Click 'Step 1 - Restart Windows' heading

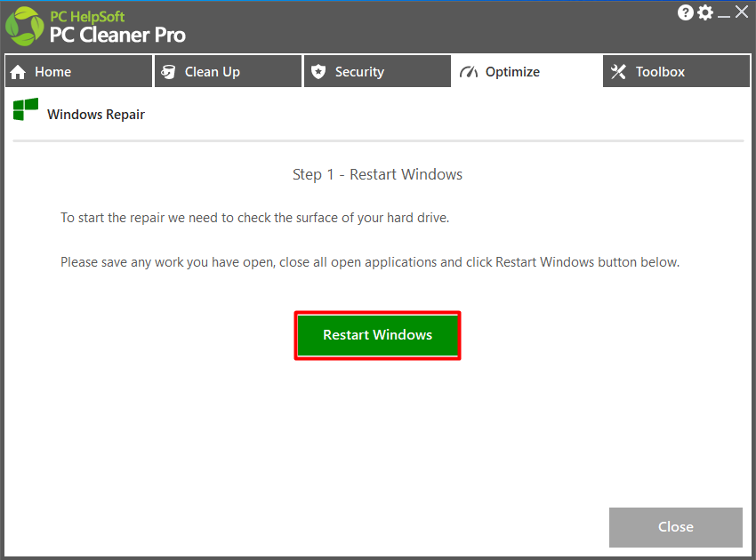pos(377,174)
